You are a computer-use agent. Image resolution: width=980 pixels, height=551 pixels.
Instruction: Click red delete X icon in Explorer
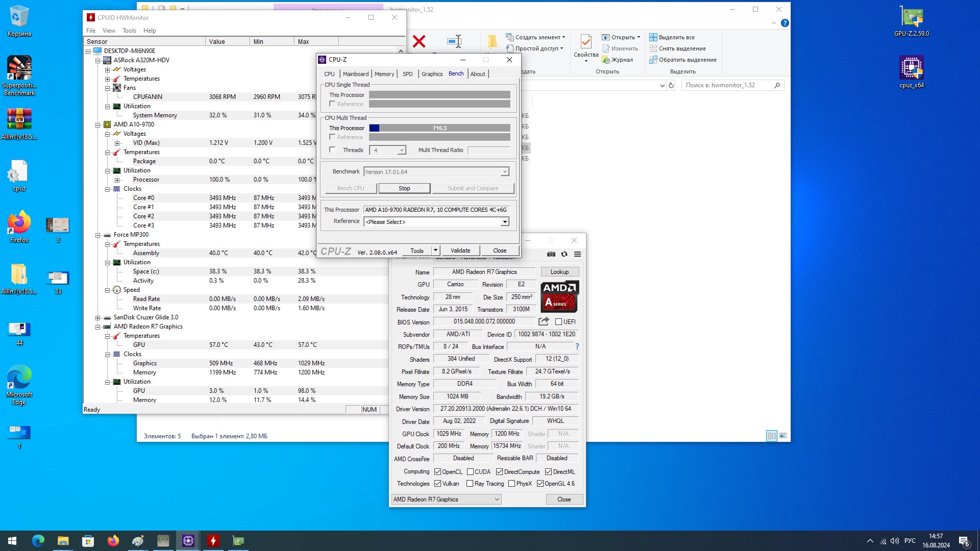click(x=419, y=42)
